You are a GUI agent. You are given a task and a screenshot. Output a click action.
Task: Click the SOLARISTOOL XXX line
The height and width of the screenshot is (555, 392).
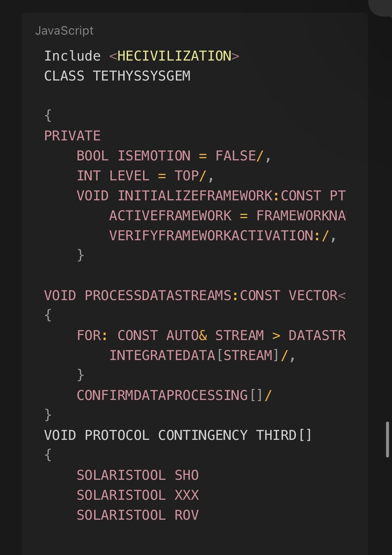[137, 495]
